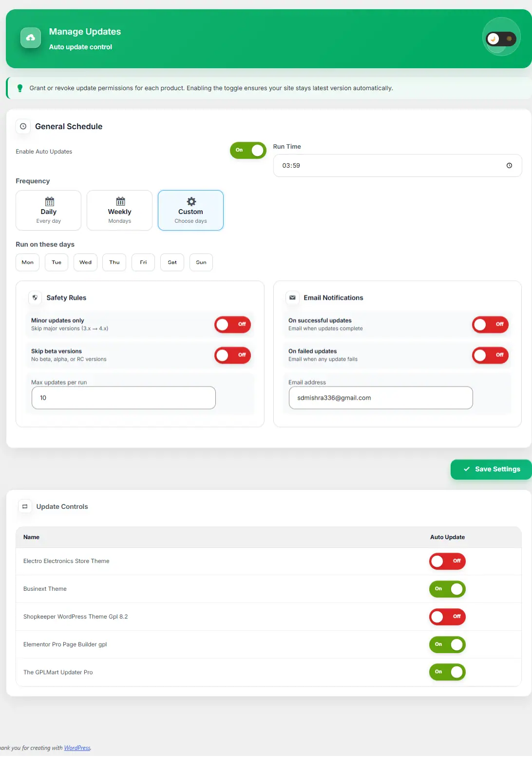
Task: Choose Sun as a run day
Action: [201, 262]
